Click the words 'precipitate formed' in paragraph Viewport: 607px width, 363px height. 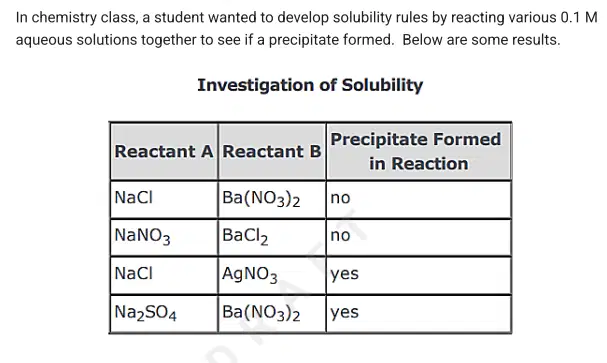tap(331, 40)
